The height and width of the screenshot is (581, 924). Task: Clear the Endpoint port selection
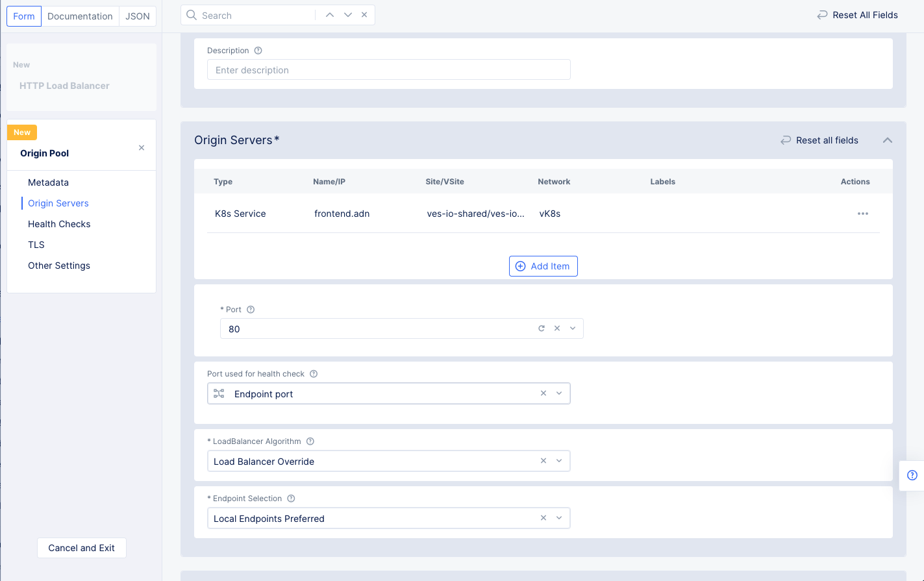point(543,393)
